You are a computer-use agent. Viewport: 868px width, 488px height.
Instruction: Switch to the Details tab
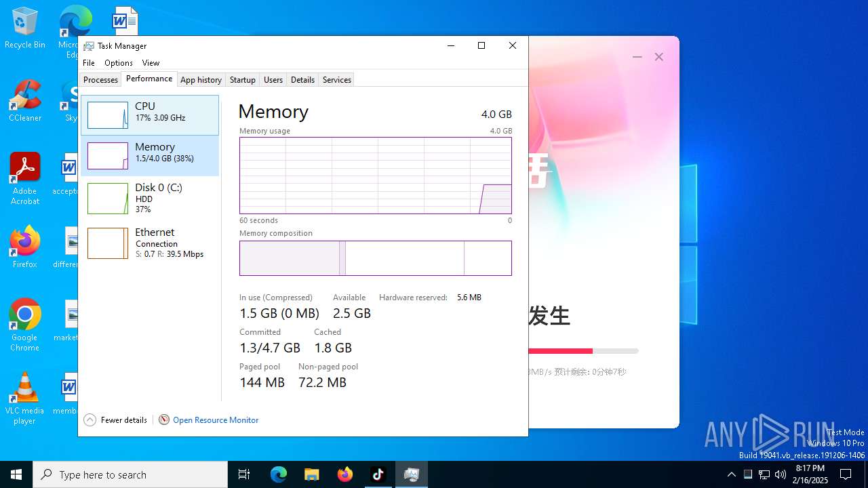point(302,80)
